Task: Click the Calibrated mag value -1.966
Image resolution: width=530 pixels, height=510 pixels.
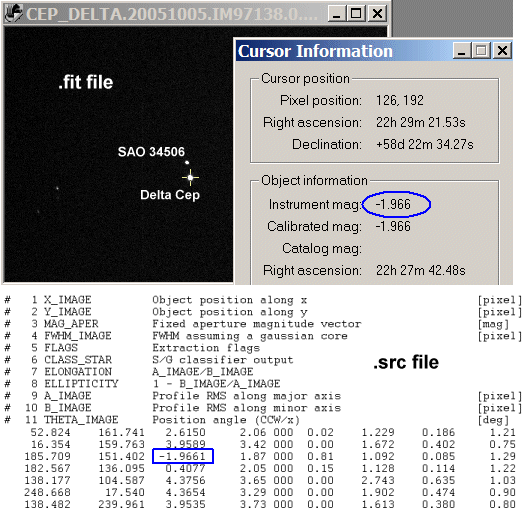Action: click(393, 226)
